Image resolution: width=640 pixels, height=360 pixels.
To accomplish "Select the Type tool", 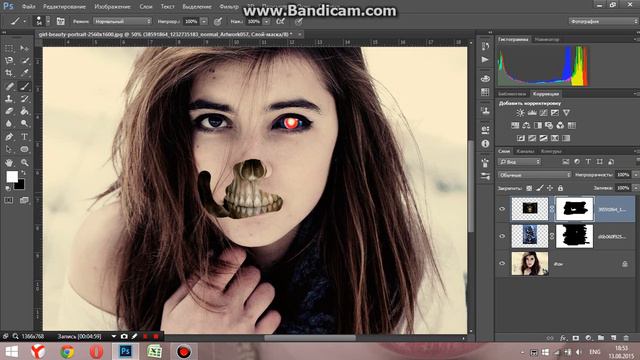I will click(24, 137).
